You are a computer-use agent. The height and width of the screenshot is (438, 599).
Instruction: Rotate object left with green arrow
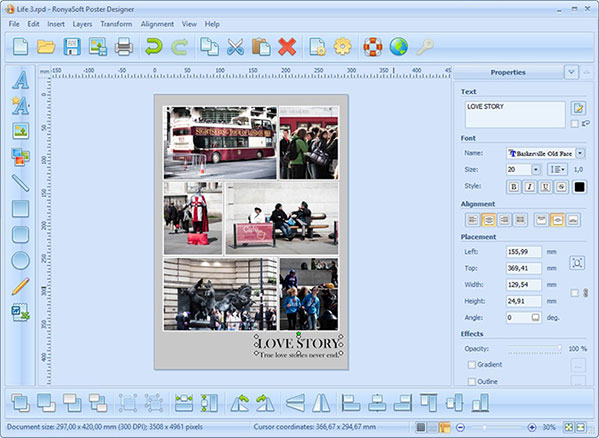pos(240,403)
